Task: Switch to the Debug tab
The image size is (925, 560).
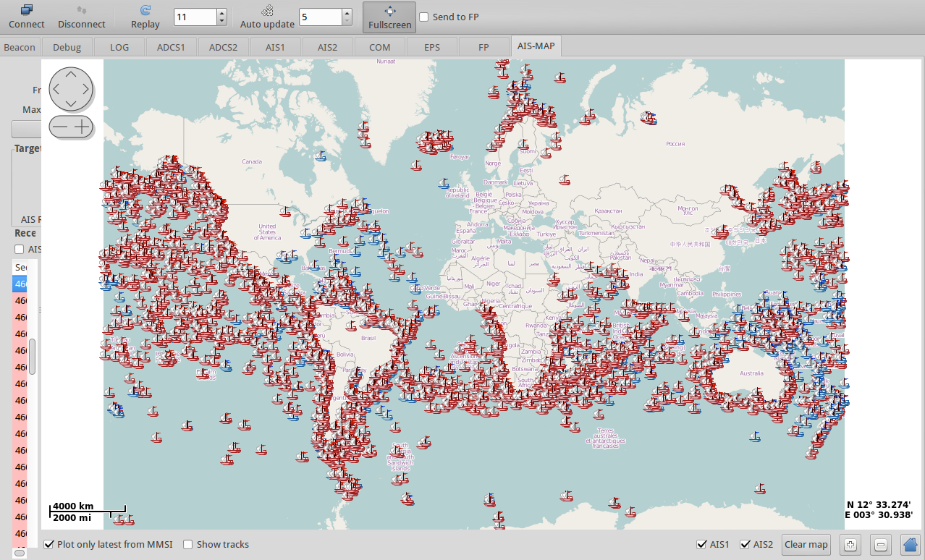Action: (x=67, y=47)
